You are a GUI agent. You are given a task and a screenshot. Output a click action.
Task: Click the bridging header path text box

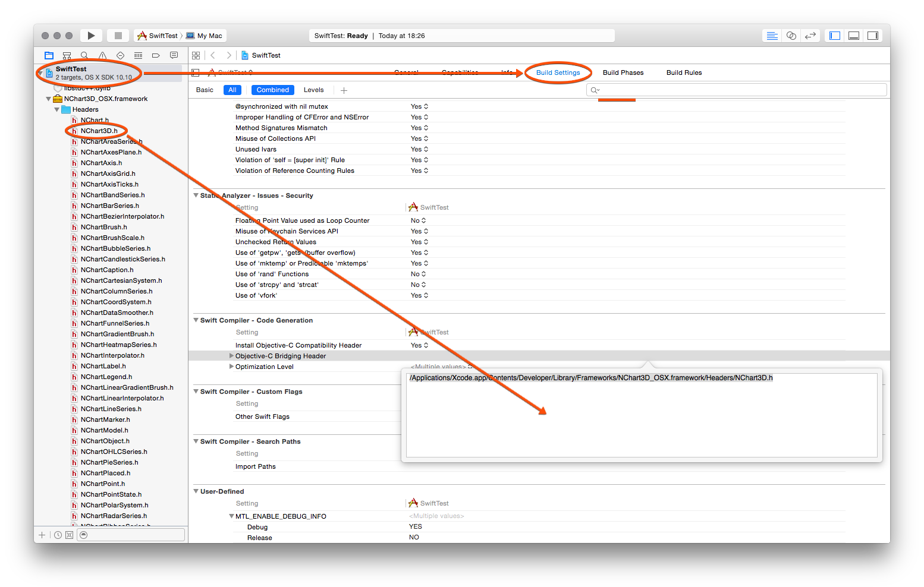pos(642,415)
